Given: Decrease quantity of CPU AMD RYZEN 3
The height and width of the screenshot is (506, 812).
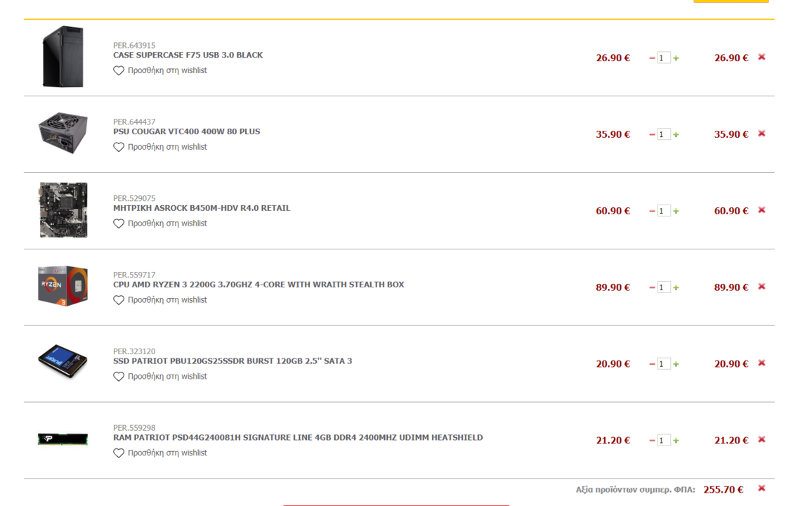Looking at the screenshot, I should [x=652, y=287].
